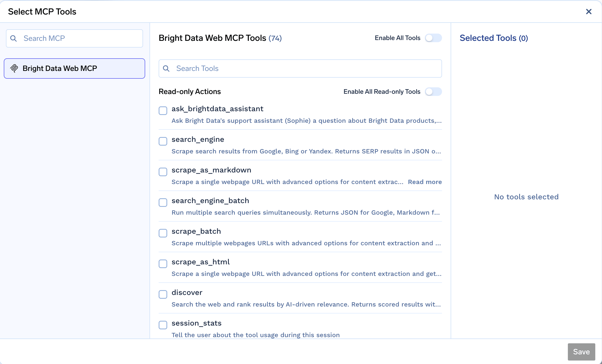Click description starting 'Ask Bright Data's support'

(307, 121)
